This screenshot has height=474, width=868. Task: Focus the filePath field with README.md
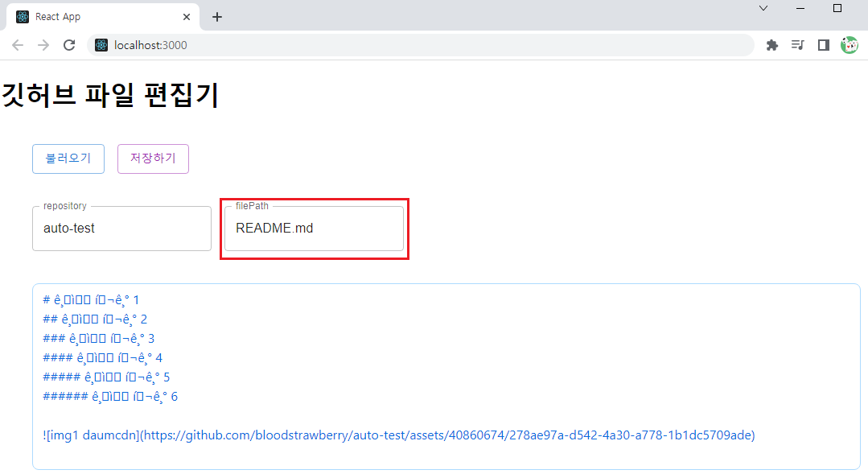click(x=314, y=228)
